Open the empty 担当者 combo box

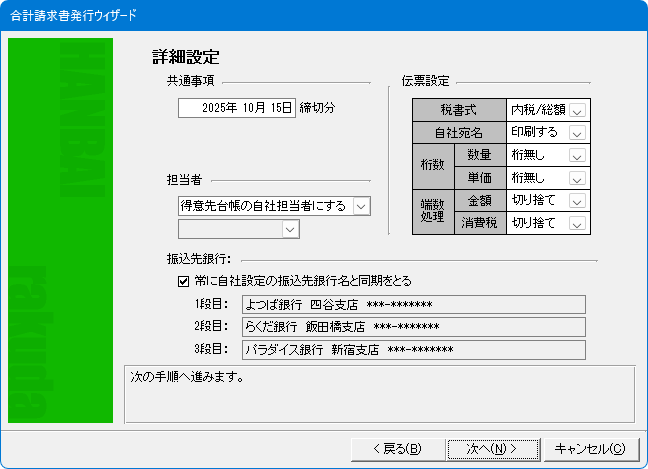pos(290,231)
